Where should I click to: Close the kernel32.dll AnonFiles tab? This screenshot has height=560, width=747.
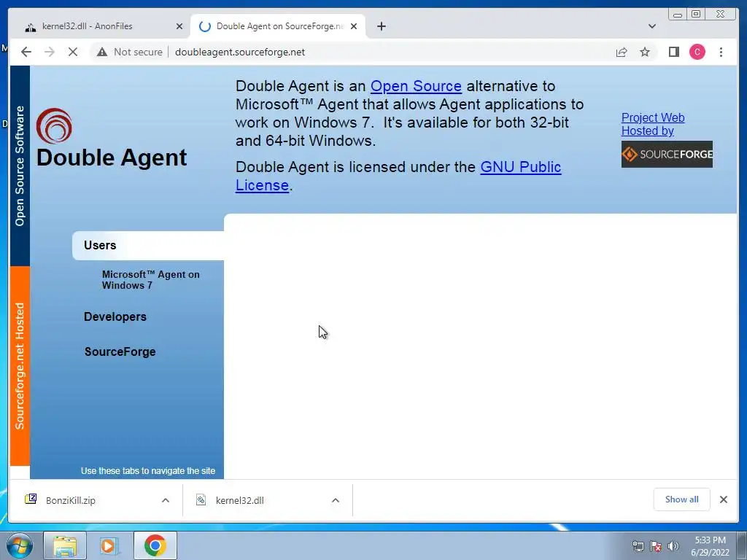click(x=179, y=26)
